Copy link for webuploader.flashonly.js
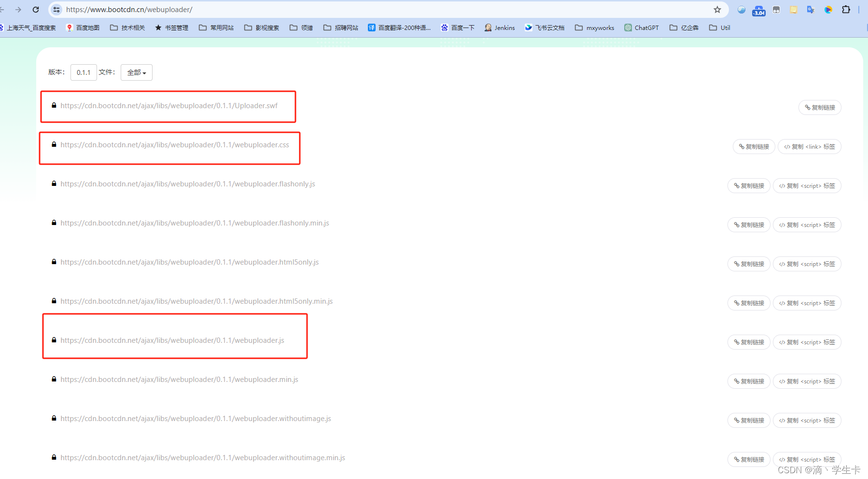Image resolution: width=868 pixels, height=479 pixels. click(749, 186)
